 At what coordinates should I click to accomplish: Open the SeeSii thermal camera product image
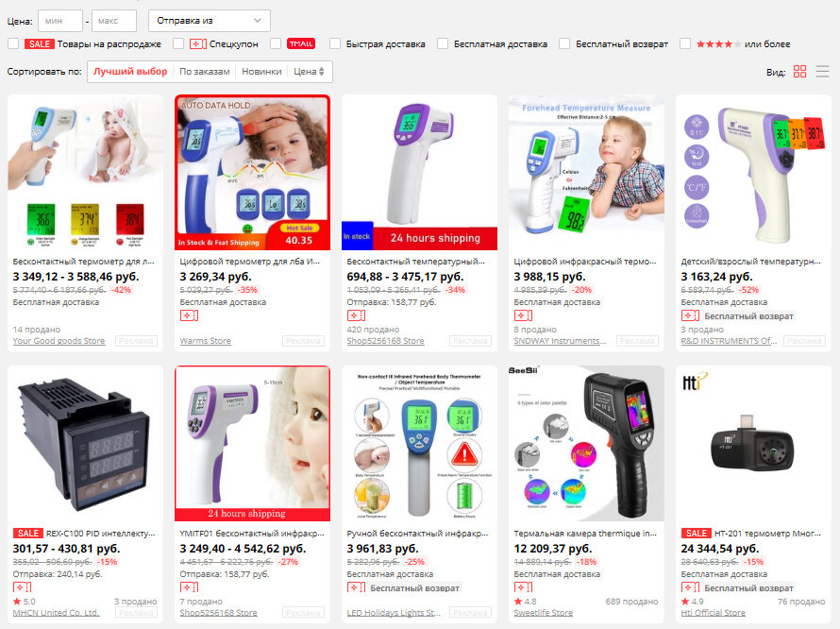586,444
